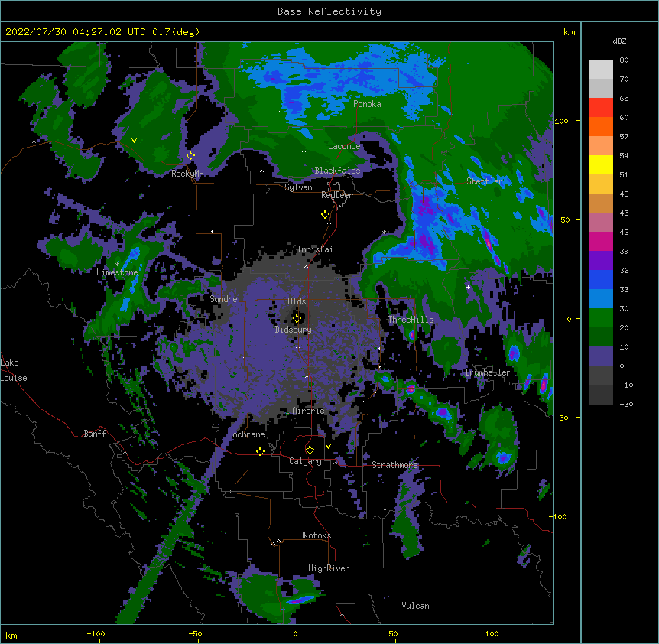Select the dark blue 33-36 dBZ legend swatch
The height and width of the screenshot is (644, 659).
pos(601,279)
